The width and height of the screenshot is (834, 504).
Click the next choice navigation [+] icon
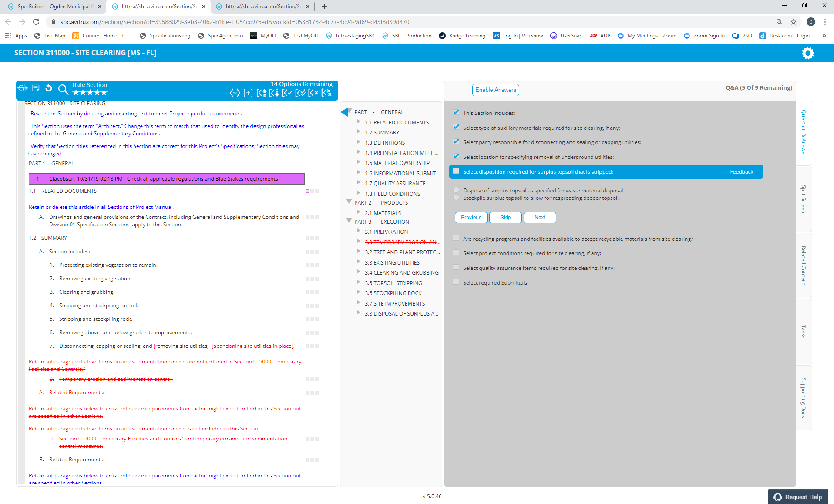click(x=248, y=92)
